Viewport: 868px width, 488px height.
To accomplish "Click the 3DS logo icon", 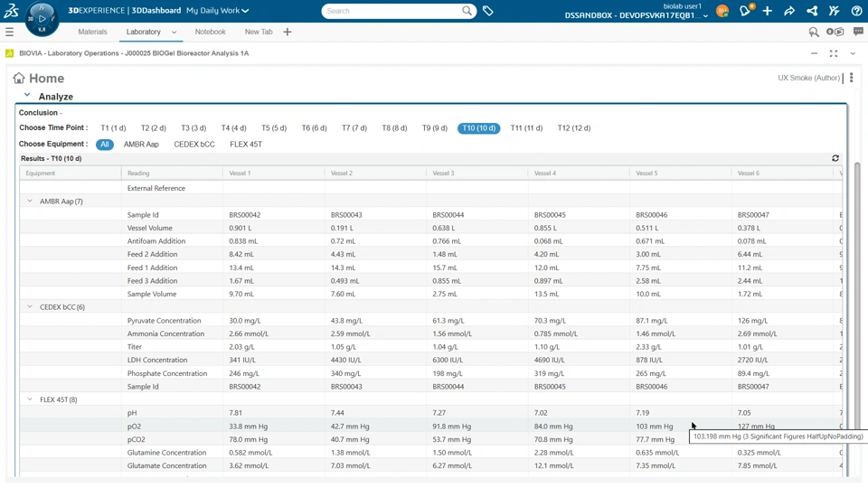I will [x=11, y=11].
